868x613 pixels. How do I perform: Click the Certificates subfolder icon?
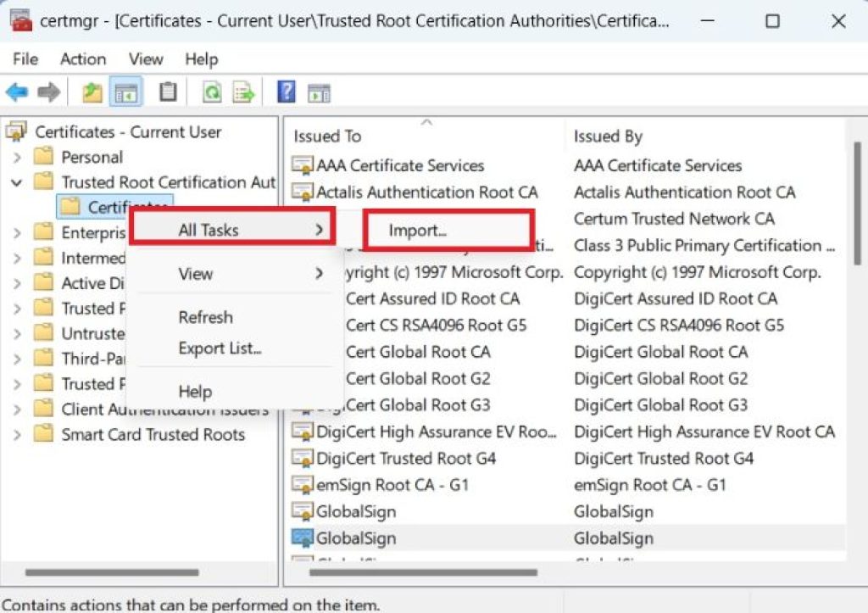pos(70,207)
